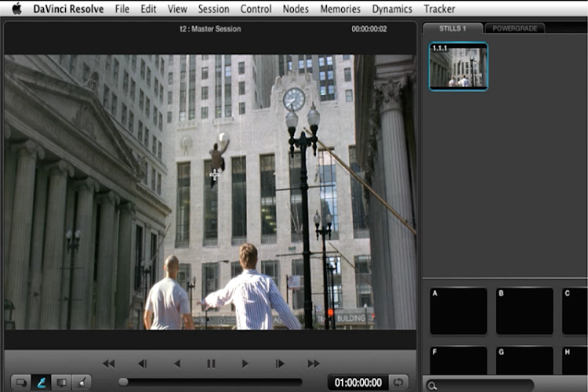Select the STILLS 1 tab
This screenshot has width=588, height=392.
tap(452, 28)
